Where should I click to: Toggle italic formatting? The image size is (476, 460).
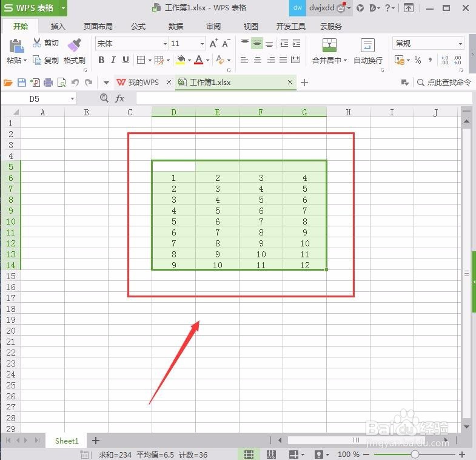click(113, 60)
